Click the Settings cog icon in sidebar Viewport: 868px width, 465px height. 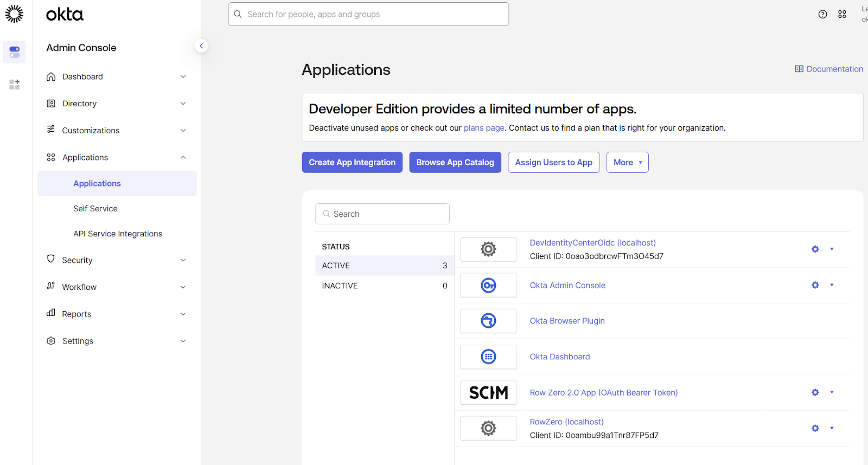(51, 341)
